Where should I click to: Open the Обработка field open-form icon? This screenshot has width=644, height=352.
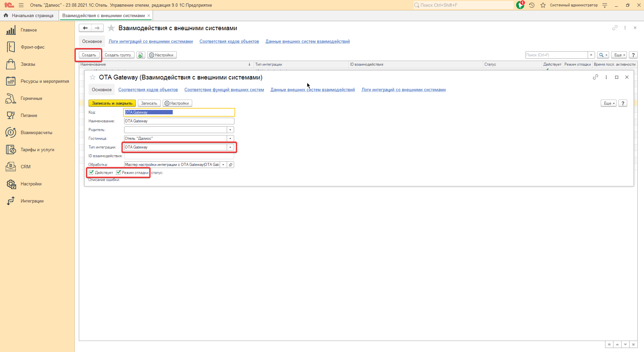point(230,165)
